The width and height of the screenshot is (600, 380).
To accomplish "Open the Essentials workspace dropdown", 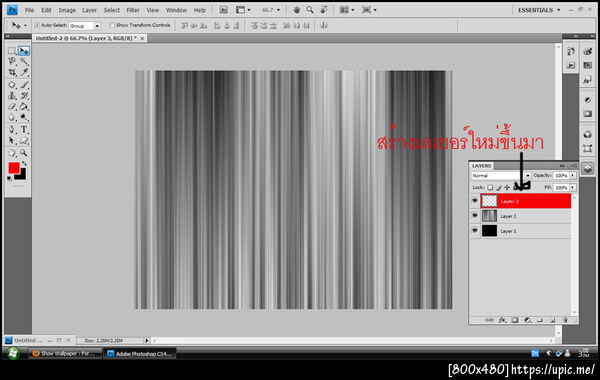I will coord(539,10).
